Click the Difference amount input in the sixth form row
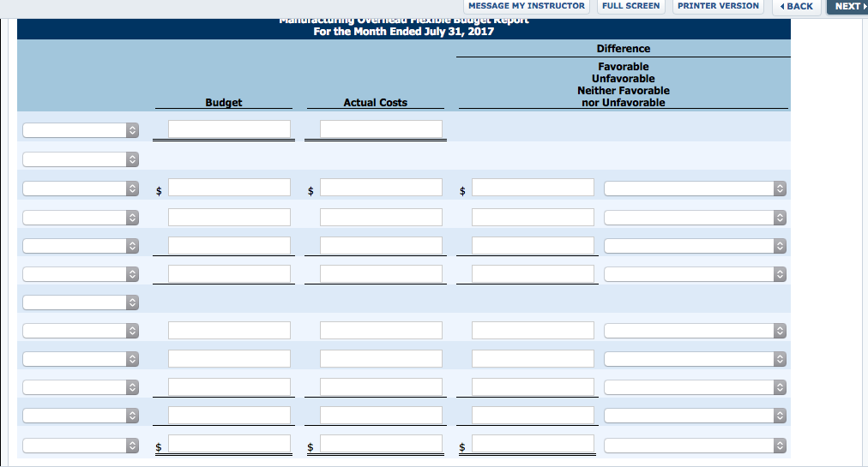 tap(533, 273)
